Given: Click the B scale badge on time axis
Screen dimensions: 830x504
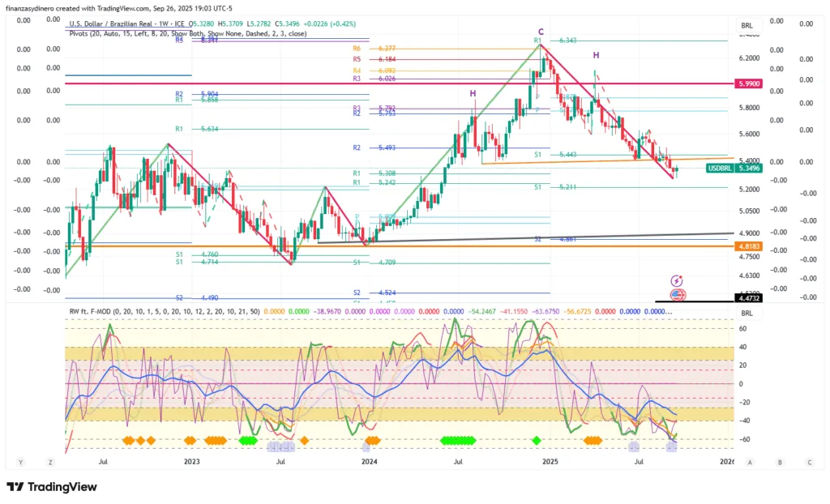Looking at the screenshot, I should 780,462.
